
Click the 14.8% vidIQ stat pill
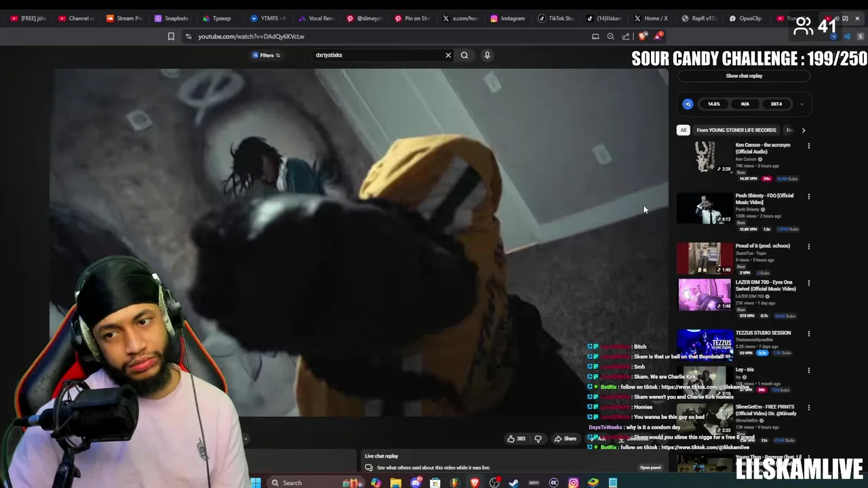pos(714,104)
